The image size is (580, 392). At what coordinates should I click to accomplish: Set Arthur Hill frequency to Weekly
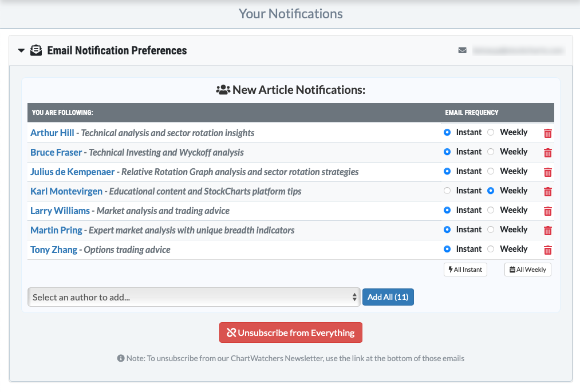(491, 133)
